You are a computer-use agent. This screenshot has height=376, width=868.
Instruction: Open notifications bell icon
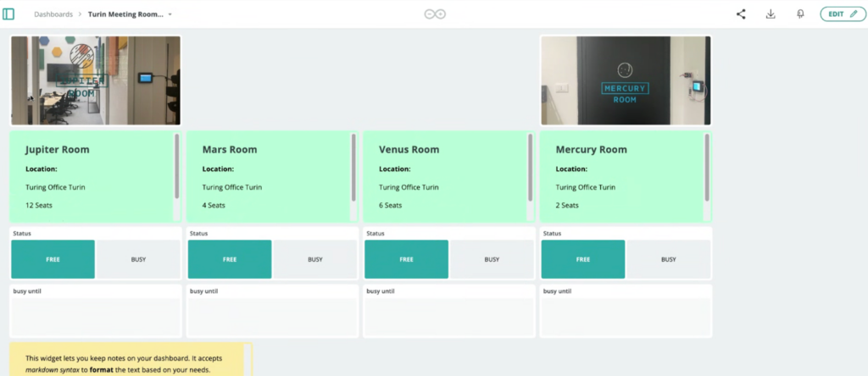(800, 14)
